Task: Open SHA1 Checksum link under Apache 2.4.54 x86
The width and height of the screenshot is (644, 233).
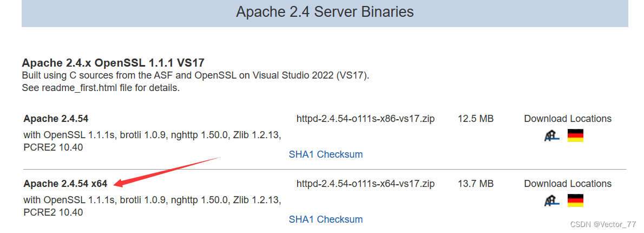Action: coord(326,154)
